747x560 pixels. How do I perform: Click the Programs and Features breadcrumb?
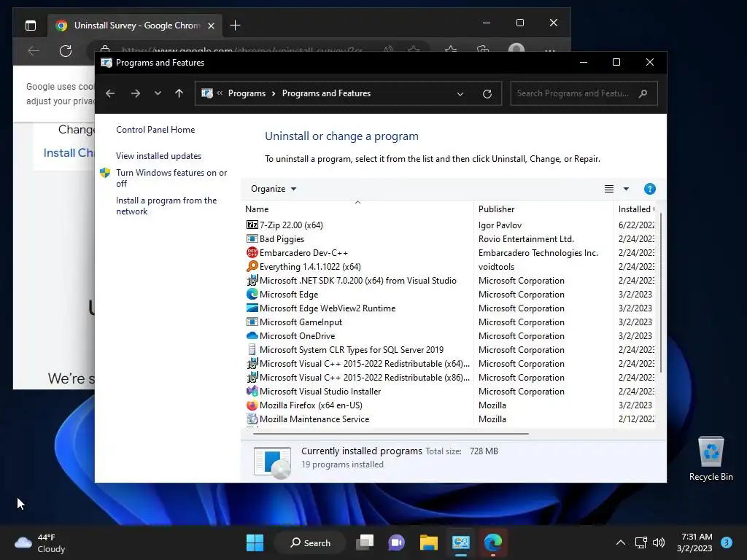[326, 93]
